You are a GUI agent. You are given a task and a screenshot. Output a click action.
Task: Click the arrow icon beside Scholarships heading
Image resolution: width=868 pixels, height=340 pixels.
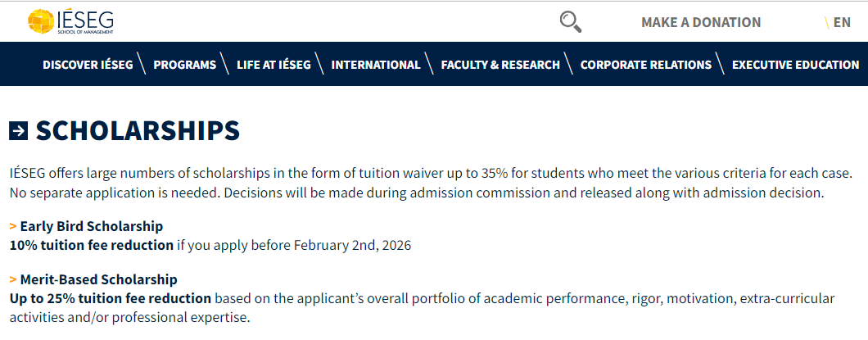19,130
